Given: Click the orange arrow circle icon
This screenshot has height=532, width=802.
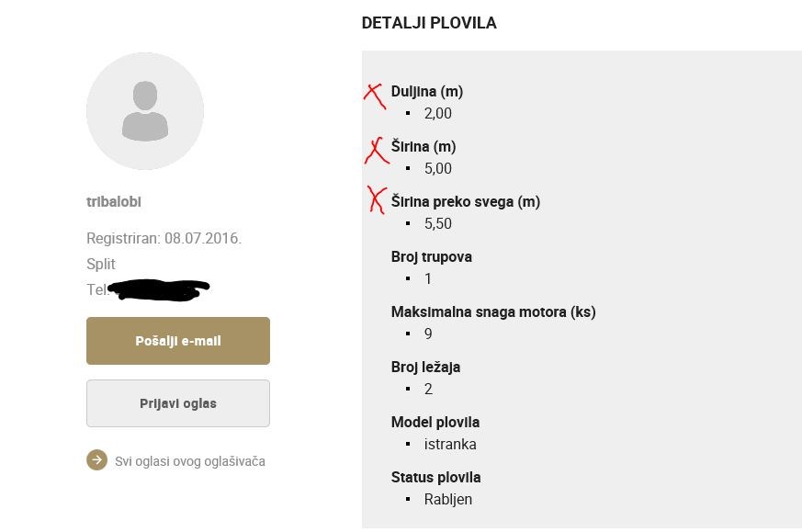Looking at the screenshot, I should coord(97,460).
